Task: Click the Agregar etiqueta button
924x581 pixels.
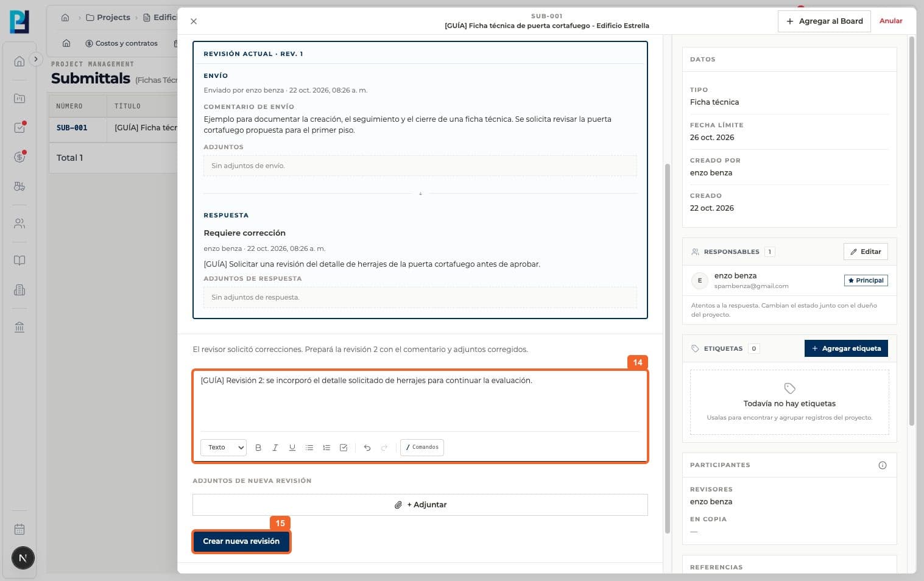Action: pyautogui.click(x=846, y=348)
